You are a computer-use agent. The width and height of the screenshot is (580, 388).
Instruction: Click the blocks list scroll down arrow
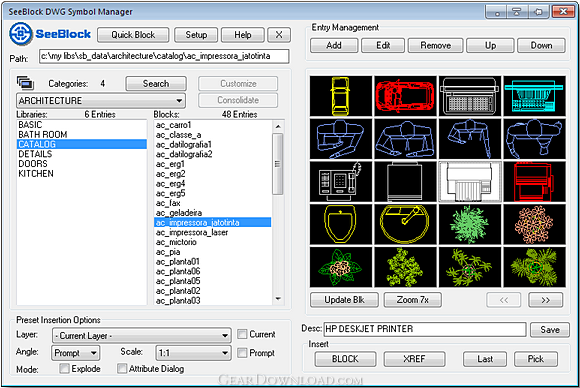(278, 299)
